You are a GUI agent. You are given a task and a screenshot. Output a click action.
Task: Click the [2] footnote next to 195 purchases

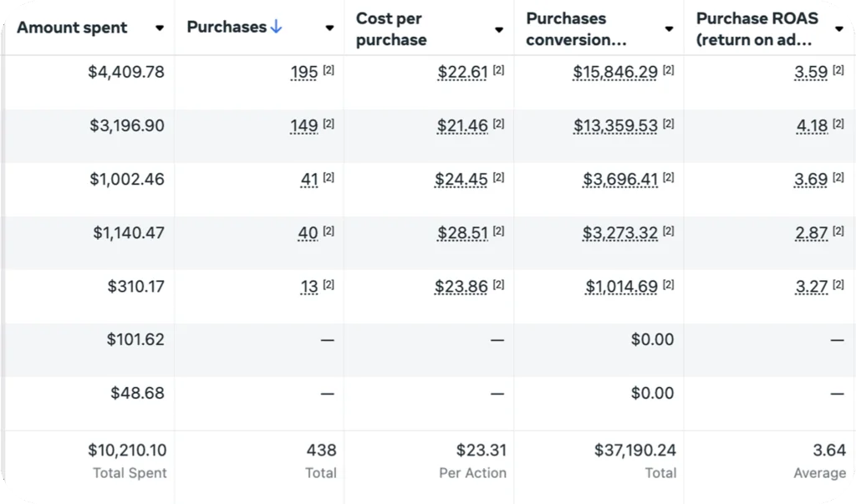pos(328,70)
